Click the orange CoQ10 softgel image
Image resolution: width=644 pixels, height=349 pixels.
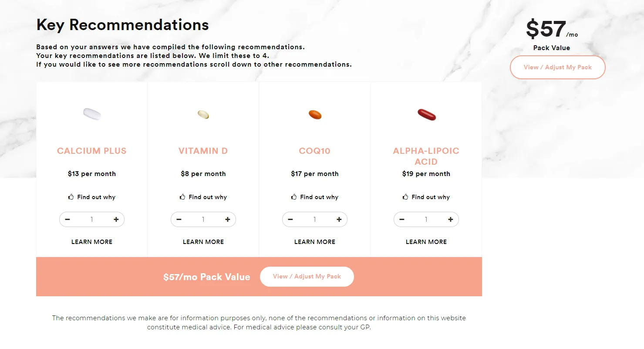point(315,115)
